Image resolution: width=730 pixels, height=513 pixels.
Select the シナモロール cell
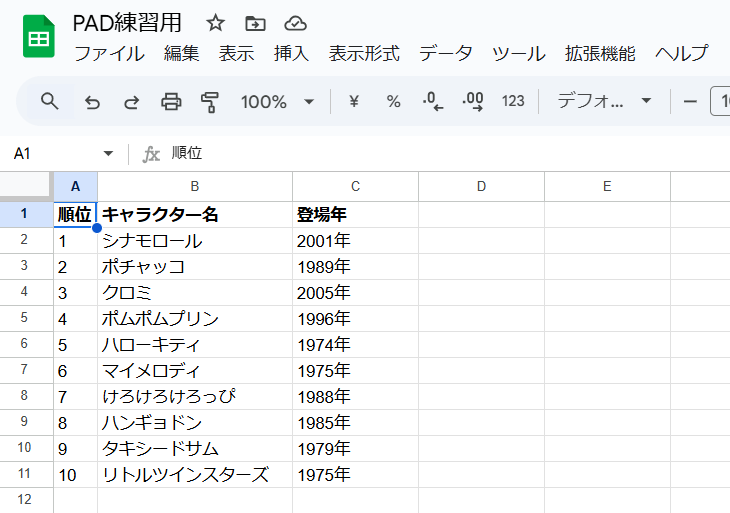[x=195, y=241]
